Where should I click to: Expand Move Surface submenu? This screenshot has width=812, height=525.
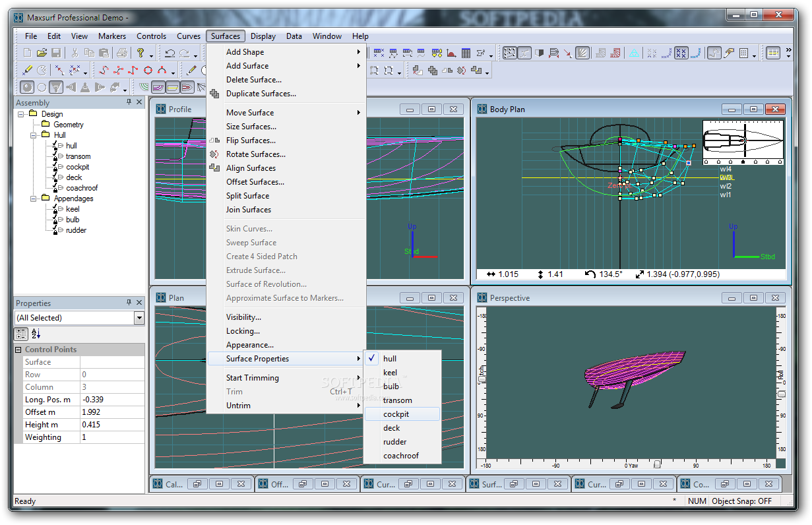click(286, 113)
